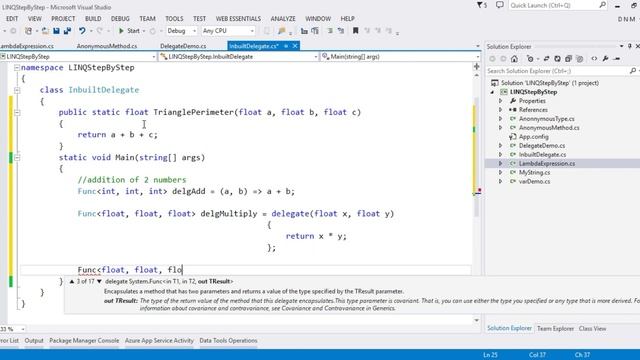Open the WEB ESSENTIALS menu

click(238, 19)
